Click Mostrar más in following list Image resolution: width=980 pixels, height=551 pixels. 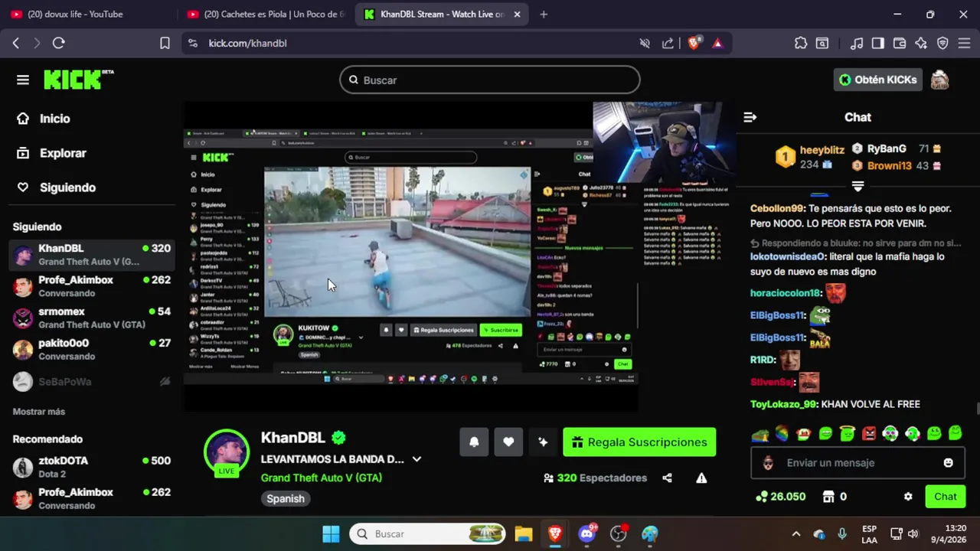click(39, 412)
